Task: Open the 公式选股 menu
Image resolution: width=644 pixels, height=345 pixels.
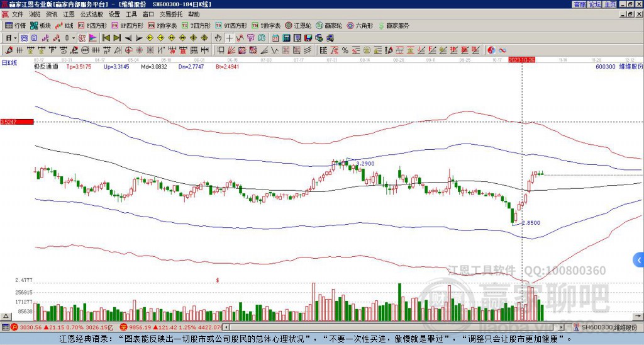Action: coord(92,14)
